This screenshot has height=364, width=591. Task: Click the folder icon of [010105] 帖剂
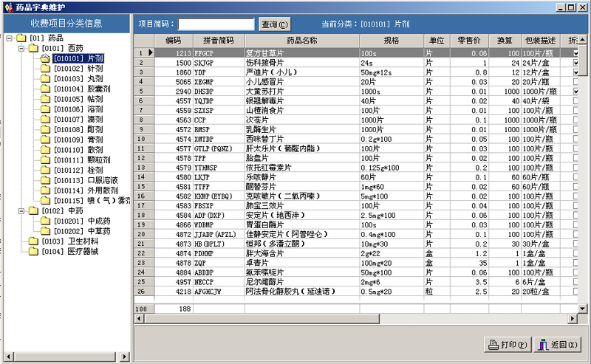[45, 99]
